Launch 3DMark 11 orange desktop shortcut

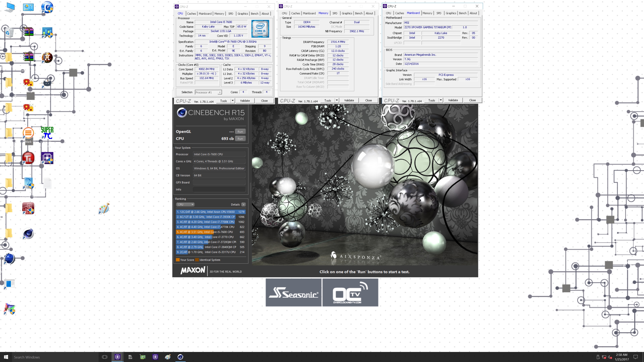[x=28, y=133]
